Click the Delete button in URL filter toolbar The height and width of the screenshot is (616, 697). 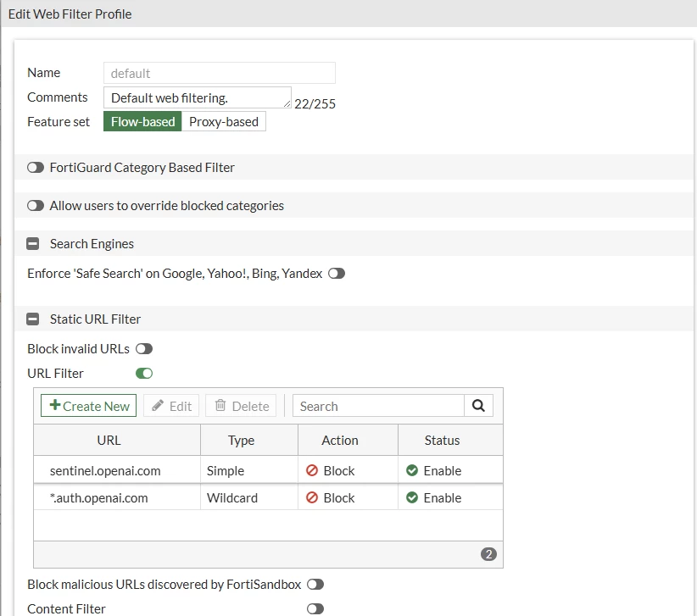(241, 406)
